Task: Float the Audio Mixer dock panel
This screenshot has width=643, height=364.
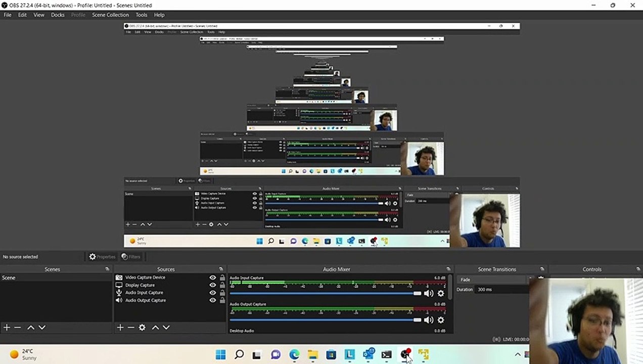Action: point(448,269)
